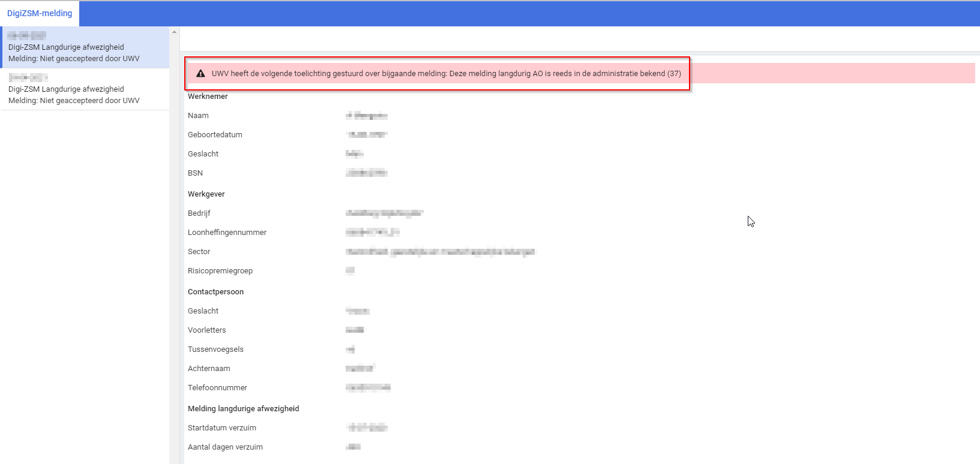Click the BSN field value
The width and height of the screenshot is (980, 464).
click(366, 173)
